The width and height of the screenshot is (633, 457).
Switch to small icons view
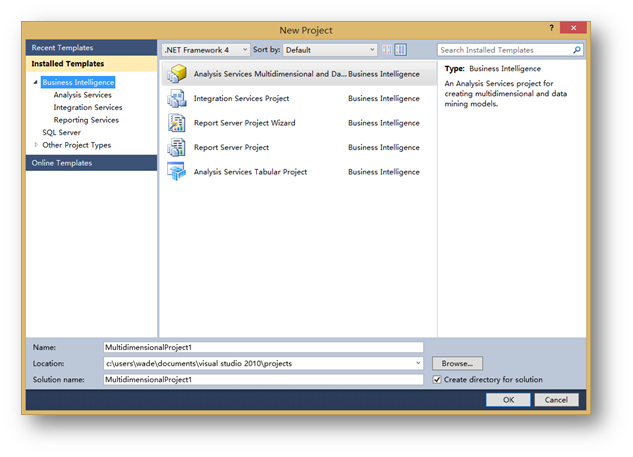(x=387, y=50)
